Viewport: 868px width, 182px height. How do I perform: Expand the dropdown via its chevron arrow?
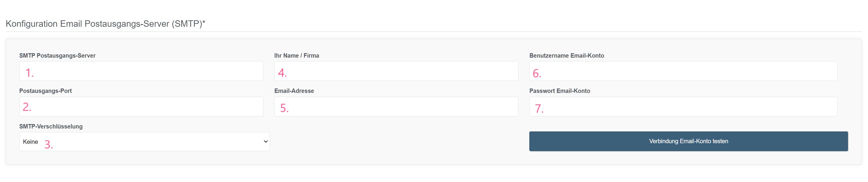(x=266, y=141)
